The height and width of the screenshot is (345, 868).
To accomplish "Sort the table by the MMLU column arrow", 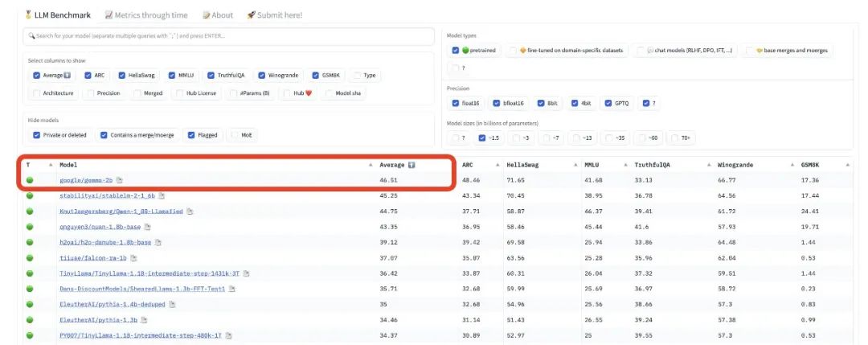I will tap(622, 165).
